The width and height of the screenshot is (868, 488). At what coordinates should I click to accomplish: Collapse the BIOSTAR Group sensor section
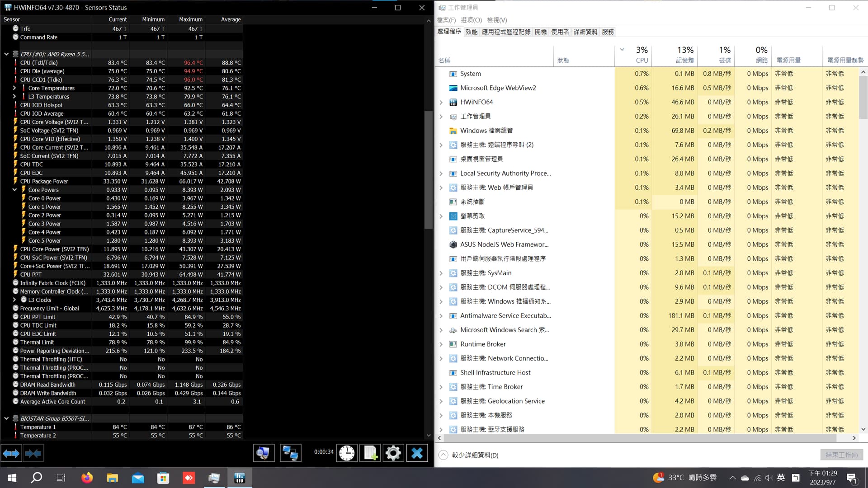(x=6, y=418)
